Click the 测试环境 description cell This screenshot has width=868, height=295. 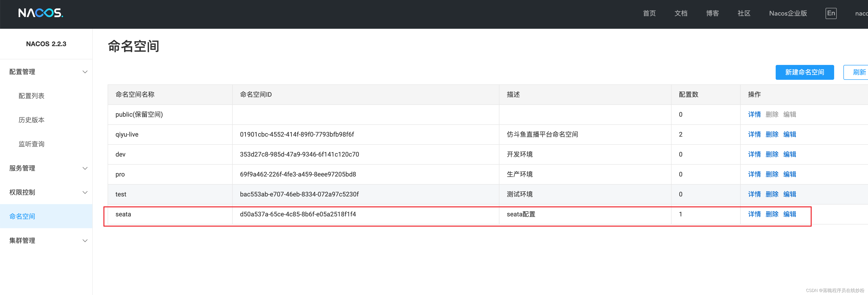(585, 194)
